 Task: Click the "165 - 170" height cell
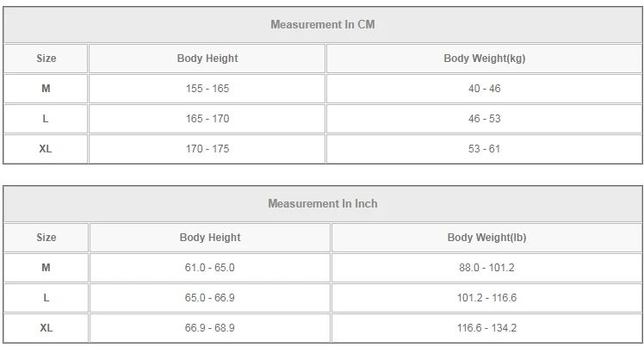(x=207, y=119)
